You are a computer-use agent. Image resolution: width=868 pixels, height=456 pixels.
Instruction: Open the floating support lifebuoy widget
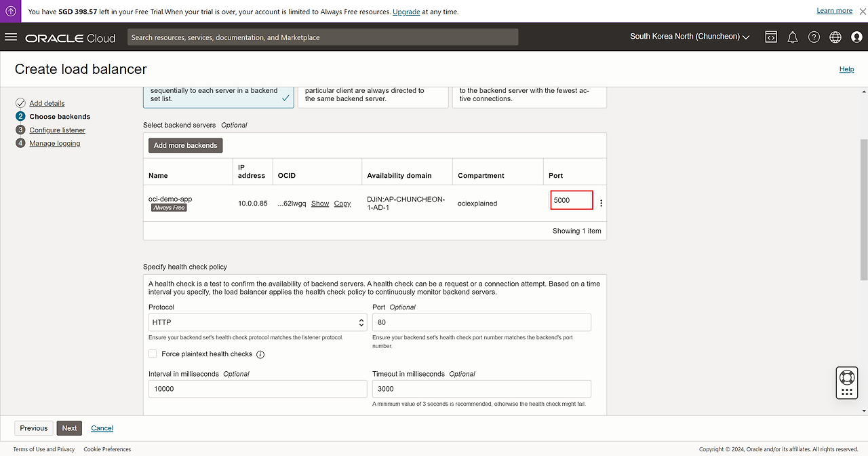(x=846, y=377)
